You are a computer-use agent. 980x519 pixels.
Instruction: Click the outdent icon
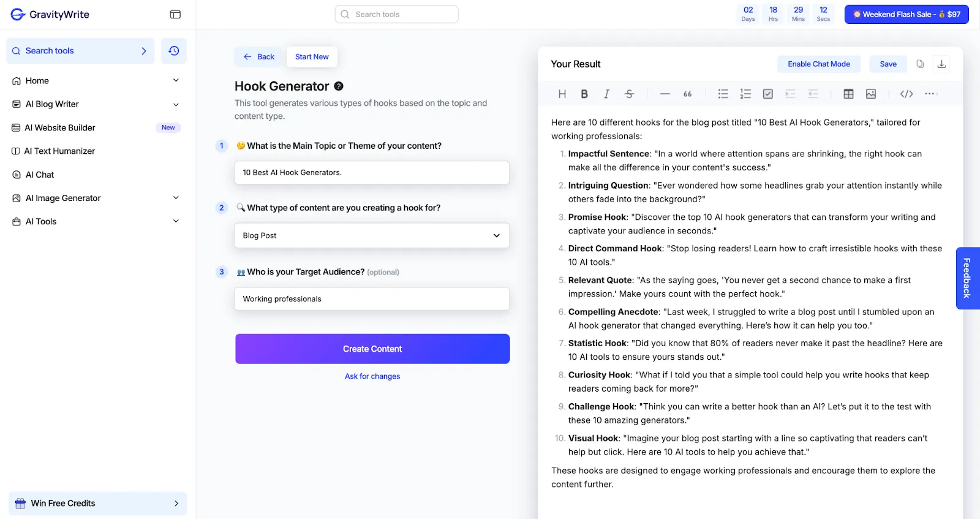click(x=813, y=94)
